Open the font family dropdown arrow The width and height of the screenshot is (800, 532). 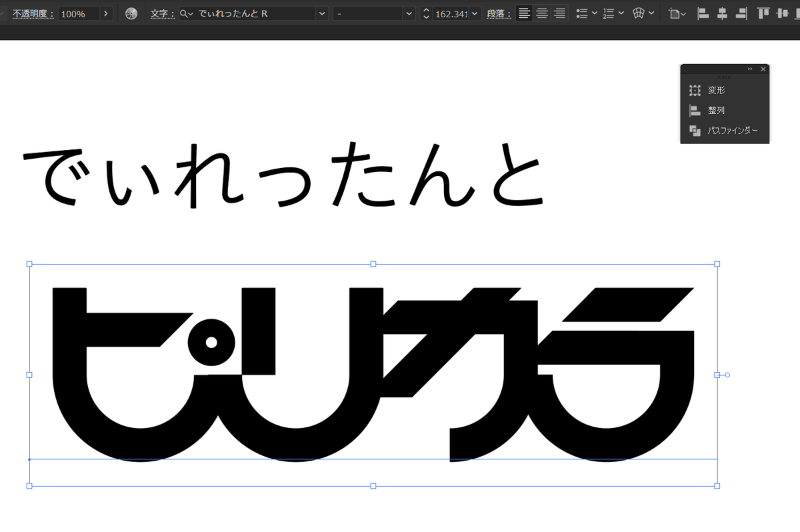click(323, 13)
